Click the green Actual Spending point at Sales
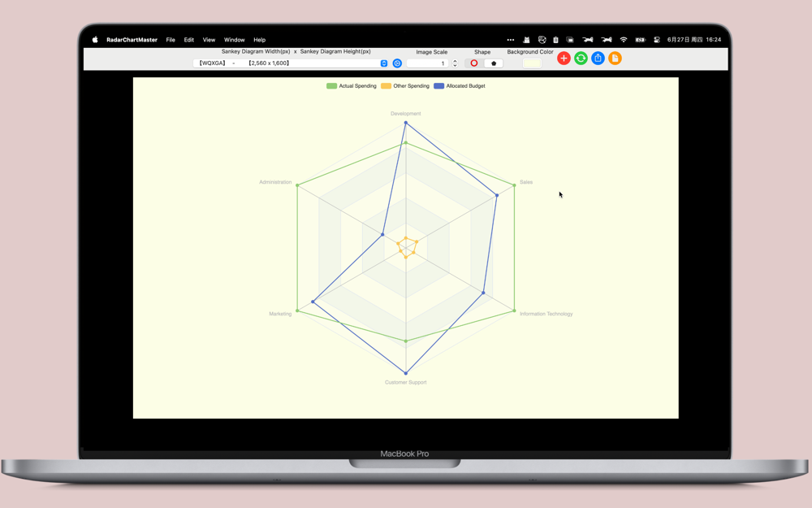Viewport: 812px width, 508px height. tap(514, 185)
